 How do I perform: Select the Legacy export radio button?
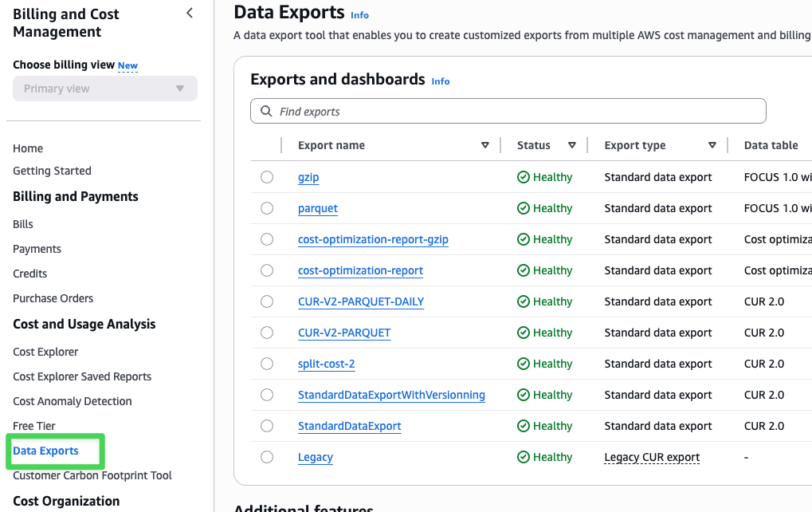point(267,457)
